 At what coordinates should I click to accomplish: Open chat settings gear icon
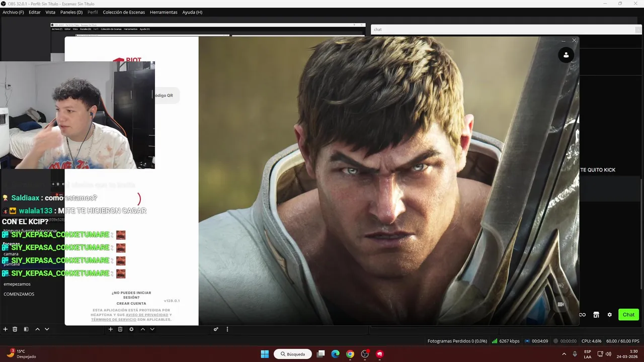point(609,315)
